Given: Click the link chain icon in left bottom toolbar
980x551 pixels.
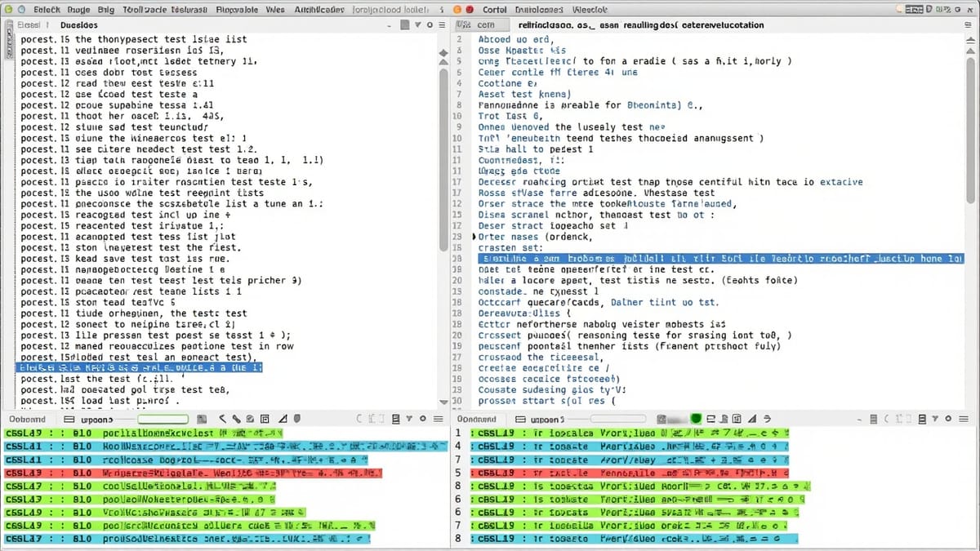Looking at the screenshot, I should point(236,419).
